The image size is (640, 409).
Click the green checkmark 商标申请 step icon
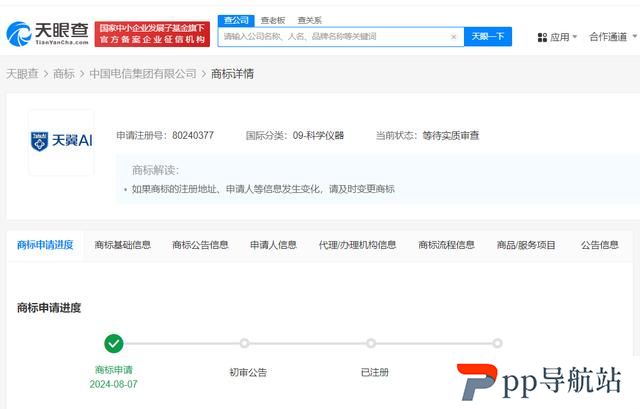point(114,344)
